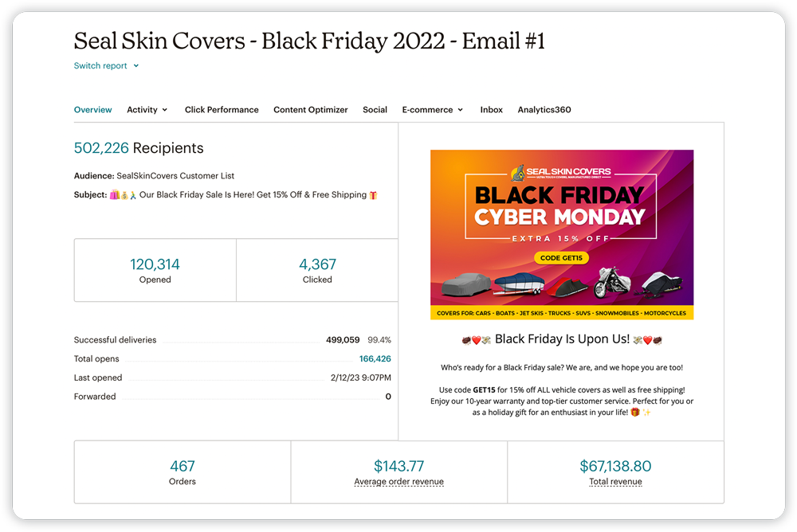Image resolution: width=797 pixels, height=532 pixels.
Task: View the Total revenue breakdown
Action: pos(615,466)
